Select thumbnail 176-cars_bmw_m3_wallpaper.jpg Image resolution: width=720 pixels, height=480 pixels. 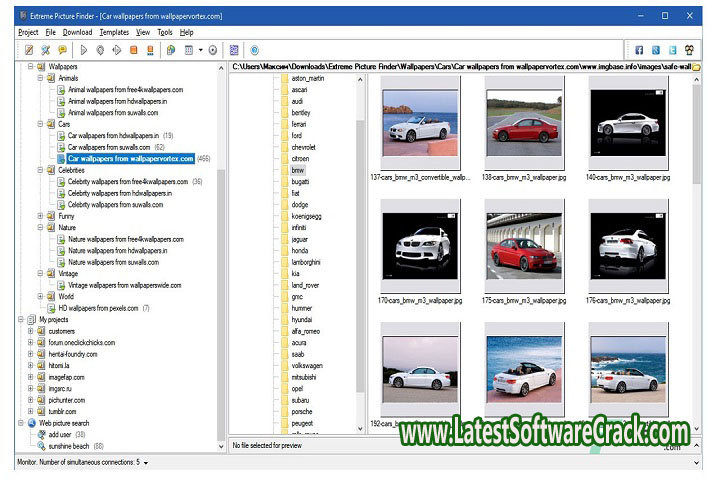[628, 246]
